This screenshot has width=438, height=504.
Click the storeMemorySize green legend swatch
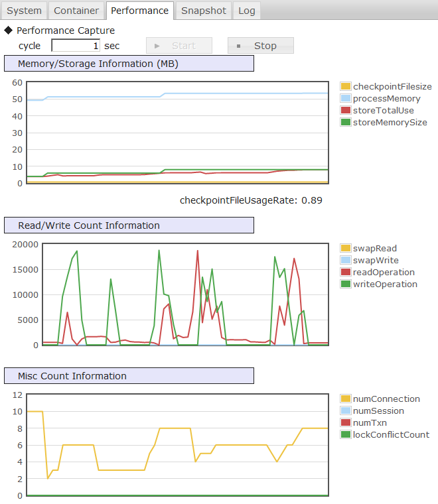[x=345, y=123]
